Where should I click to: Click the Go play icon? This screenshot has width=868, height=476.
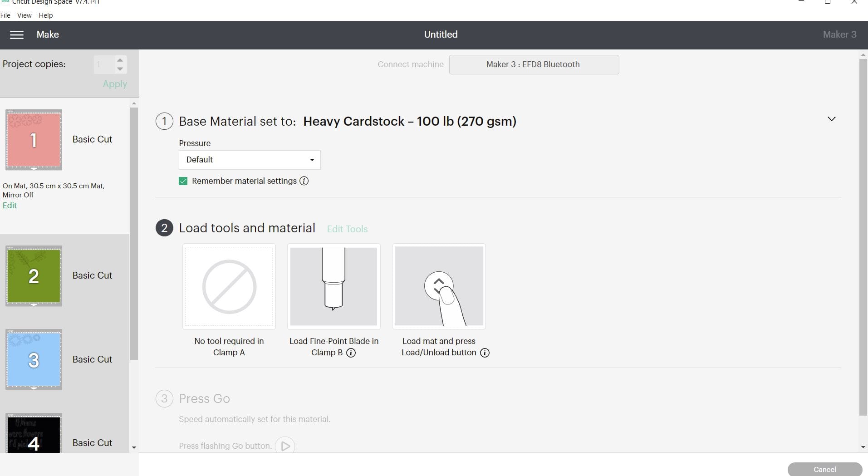pos(285,446)
